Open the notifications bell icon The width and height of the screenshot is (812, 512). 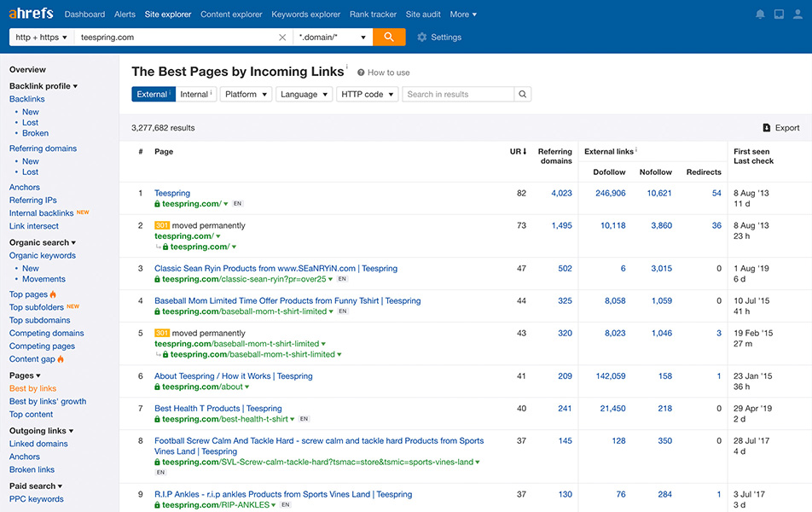[x=760, y=14]
